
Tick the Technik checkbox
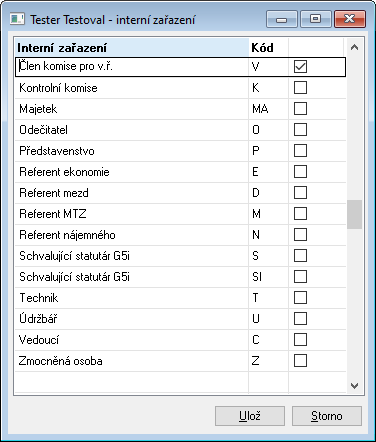coord(300,298)
